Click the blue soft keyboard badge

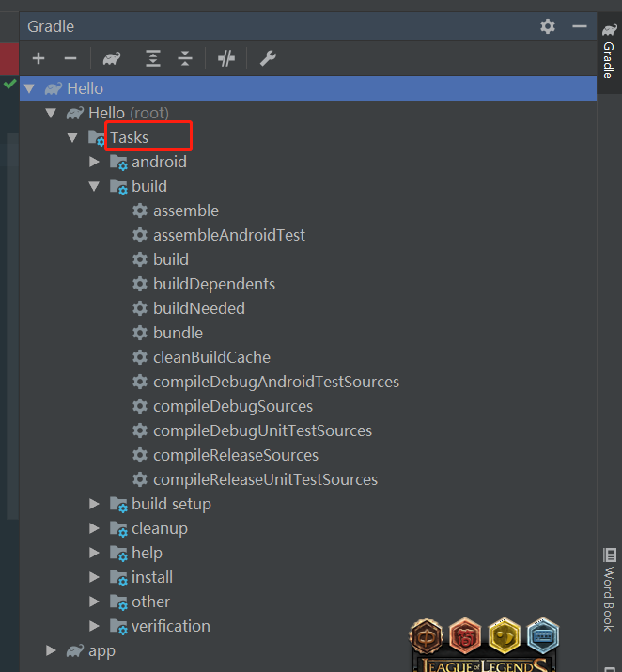click(543, 636)
